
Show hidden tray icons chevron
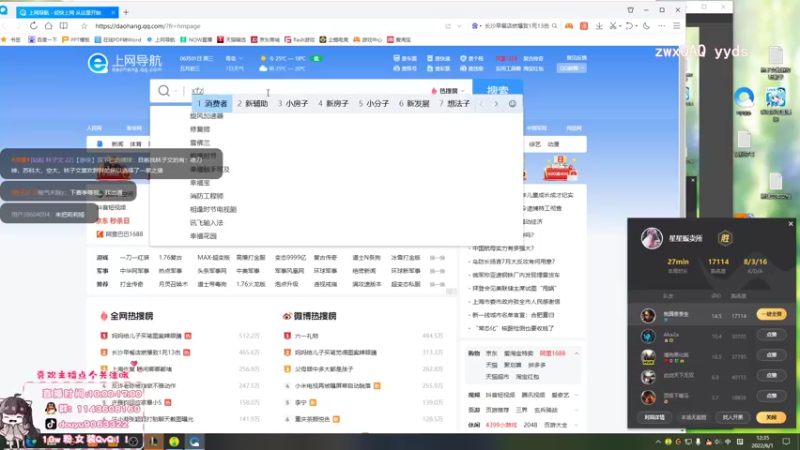(x=658, y=442)
